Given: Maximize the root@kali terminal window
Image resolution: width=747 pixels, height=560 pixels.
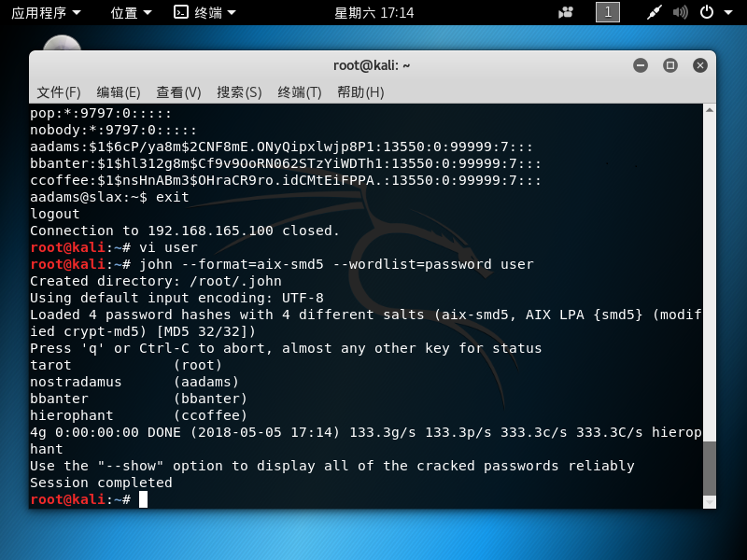Looking at the screenshot, I should (x=670, y=65).
